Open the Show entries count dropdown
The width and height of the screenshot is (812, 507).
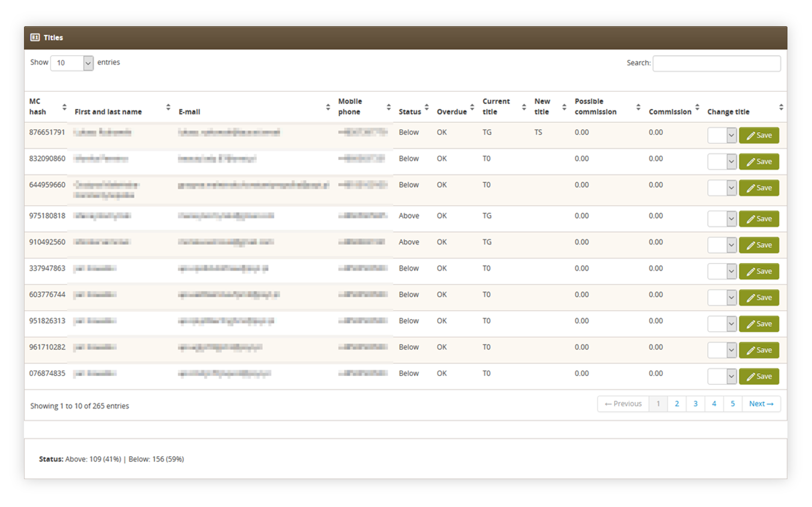point(72,63)
